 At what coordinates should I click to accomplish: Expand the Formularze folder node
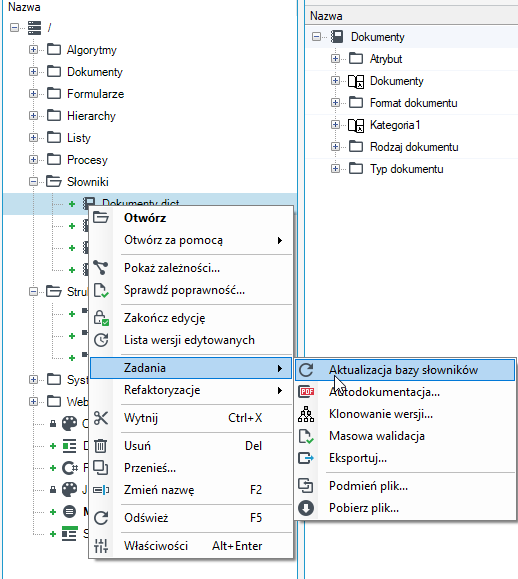tap(33, 93)
